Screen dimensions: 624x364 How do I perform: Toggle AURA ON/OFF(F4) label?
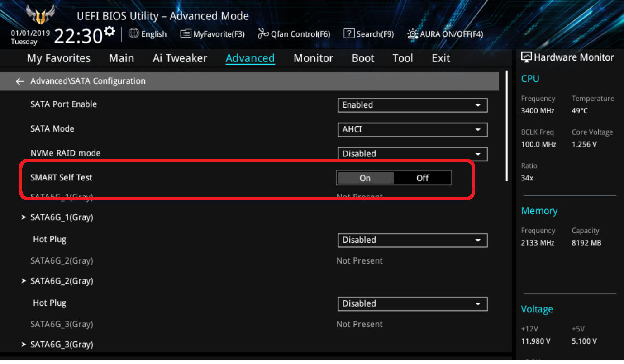point(452,34)
